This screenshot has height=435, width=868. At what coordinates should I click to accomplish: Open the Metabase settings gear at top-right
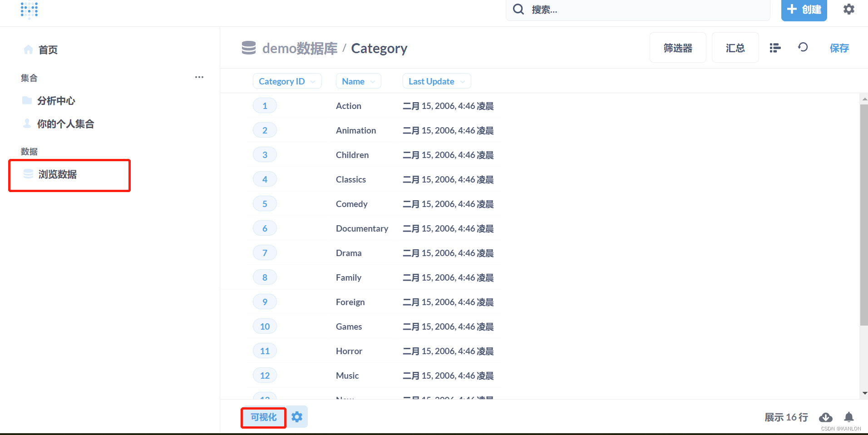848,9
